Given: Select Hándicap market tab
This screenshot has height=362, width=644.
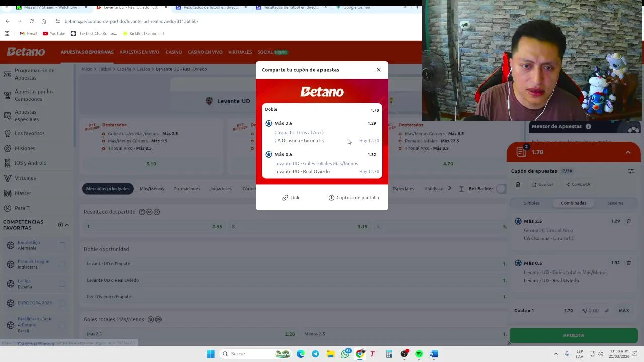Looking at the screenshot, I should pos(434,189).
